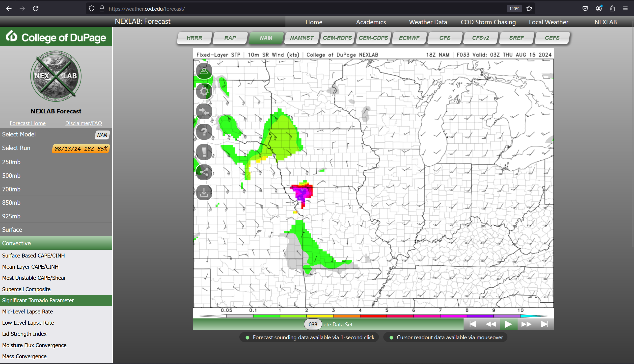Image resolution: width=634 pixels, height=364 pixels.
Task: Bookmark this page with star icon
Action: coord(529,9)
